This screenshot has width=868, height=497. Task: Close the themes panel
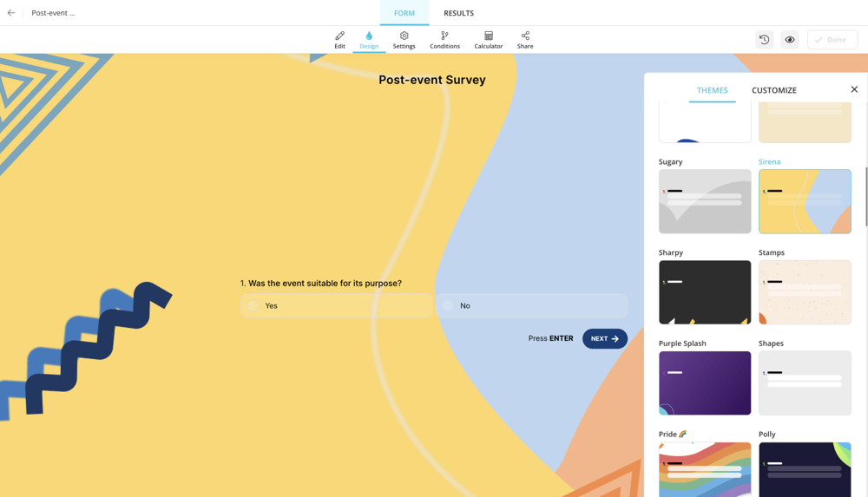[854, 89]
